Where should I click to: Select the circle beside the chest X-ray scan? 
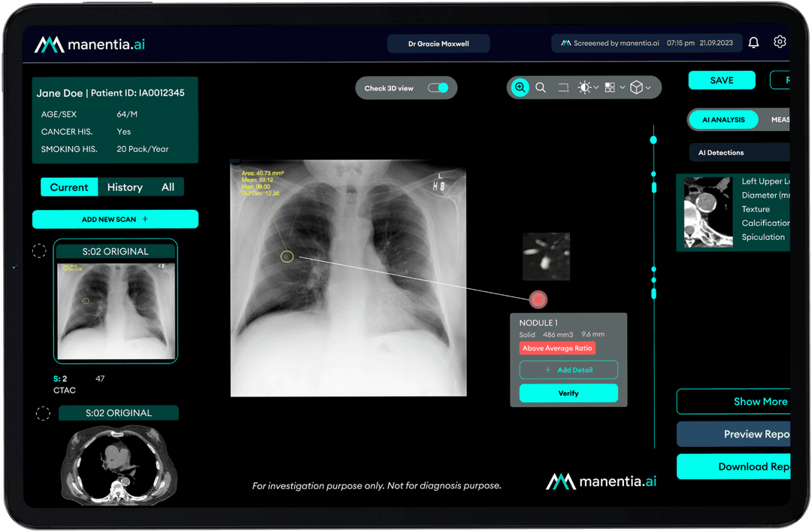tap(39, 251)
